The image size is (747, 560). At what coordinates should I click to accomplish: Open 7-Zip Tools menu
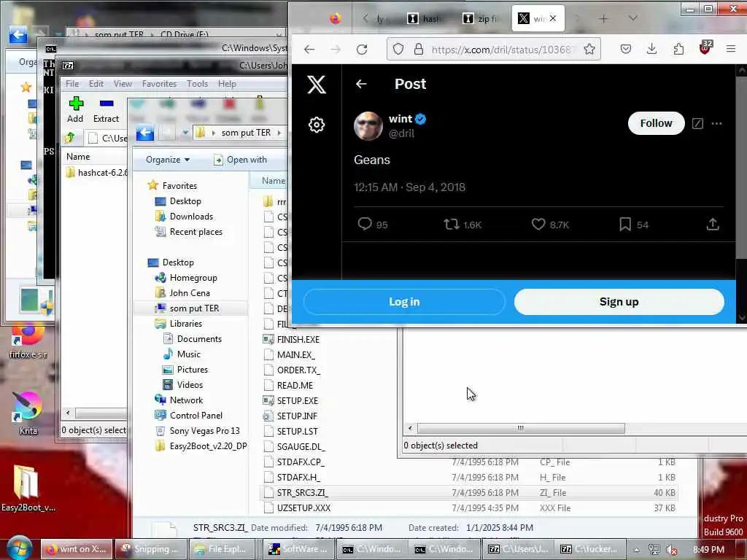pos(197,84)
